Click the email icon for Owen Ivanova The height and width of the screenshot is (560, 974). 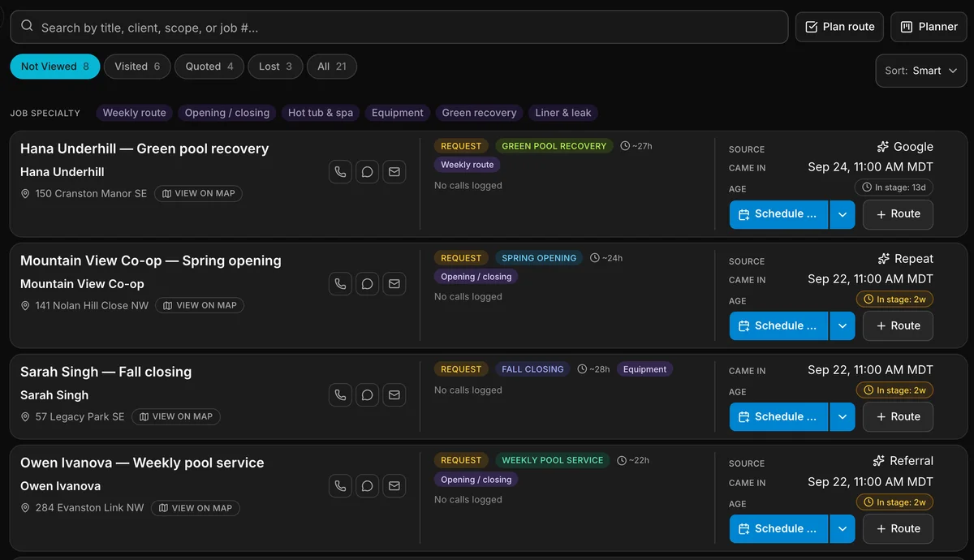394,486
